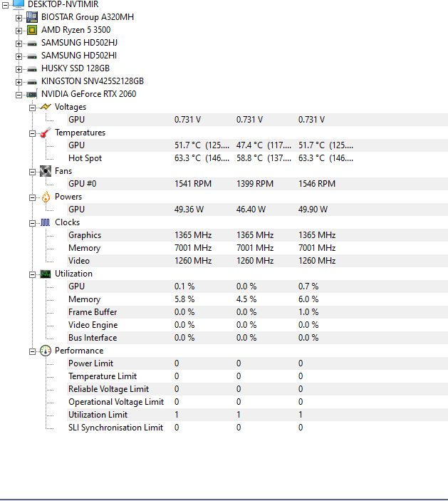
Task: Click the Temperatures thermometer icon
Action: tap(46, 133)
